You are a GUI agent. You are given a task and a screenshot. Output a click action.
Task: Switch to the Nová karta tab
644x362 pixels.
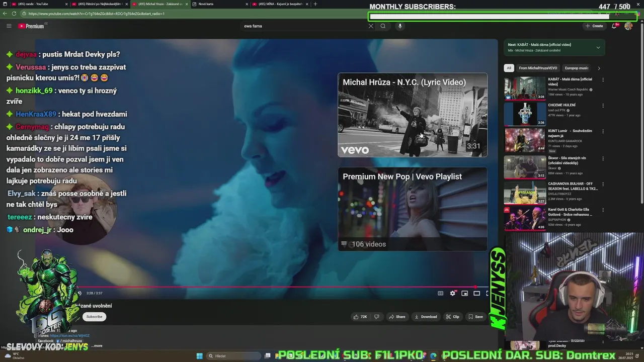[x=219, y=4]
